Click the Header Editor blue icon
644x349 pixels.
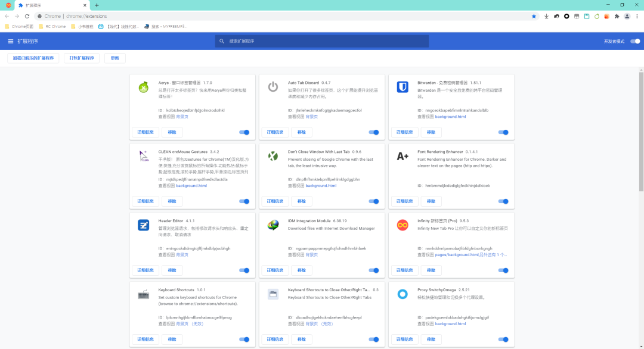click(x=143, y=225)
